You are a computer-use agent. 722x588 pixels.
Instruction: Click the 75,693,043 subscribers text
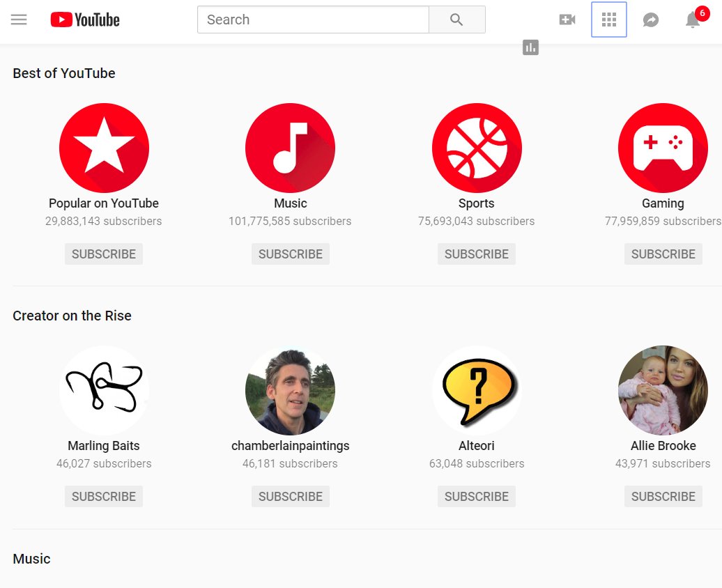pyautogui.click(x=477, y=221)
